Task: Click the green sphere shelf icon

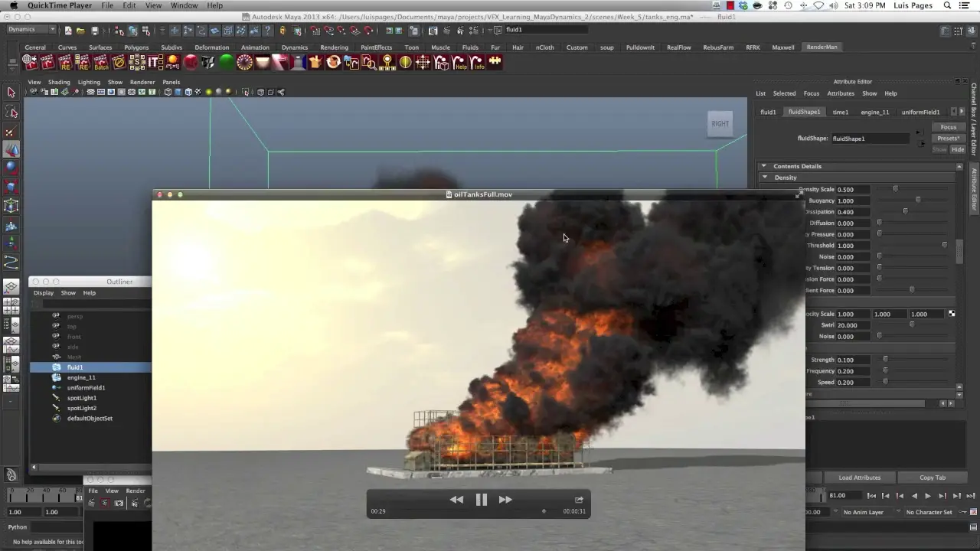Action: pyautogui.click(x=227, y=62)
